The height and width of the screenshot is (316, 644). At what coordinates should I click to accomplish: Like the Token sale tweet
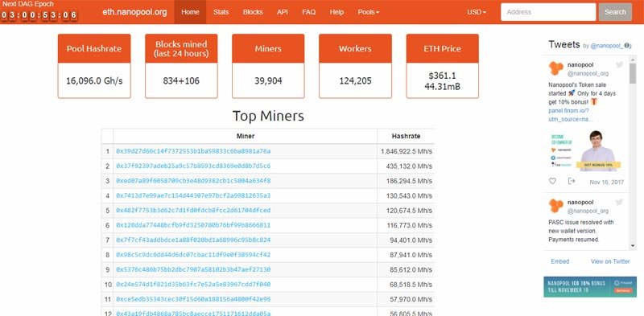tap(552, 181)
